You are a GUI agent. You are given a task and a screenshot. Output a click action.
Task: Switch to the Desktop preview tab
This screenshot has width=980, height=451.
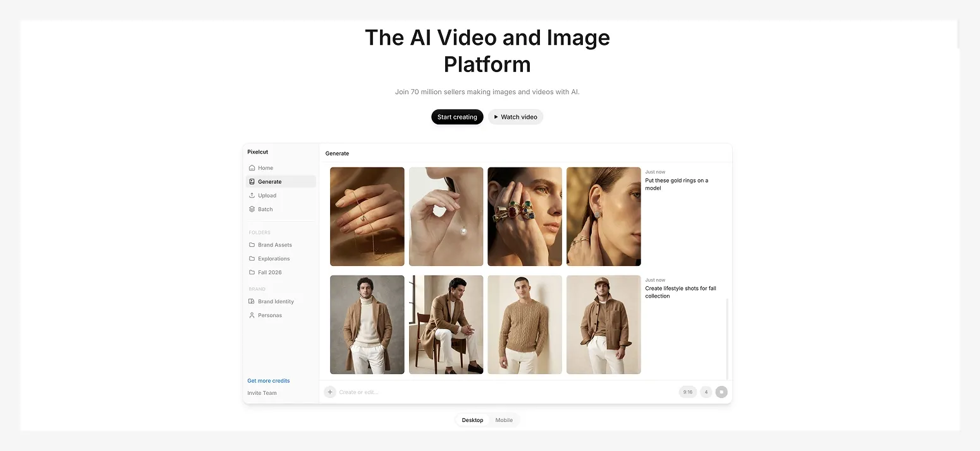pos(472,420)
